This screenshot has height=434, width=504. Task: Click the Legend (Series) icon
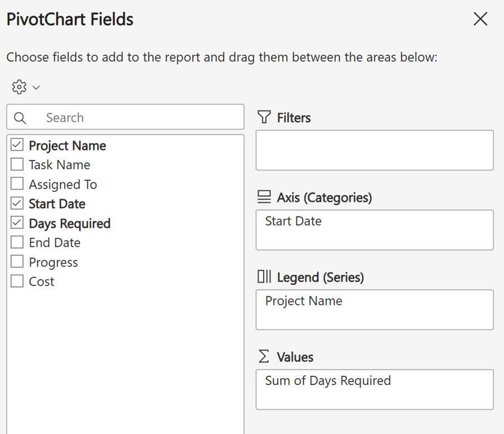click(264, 277)
